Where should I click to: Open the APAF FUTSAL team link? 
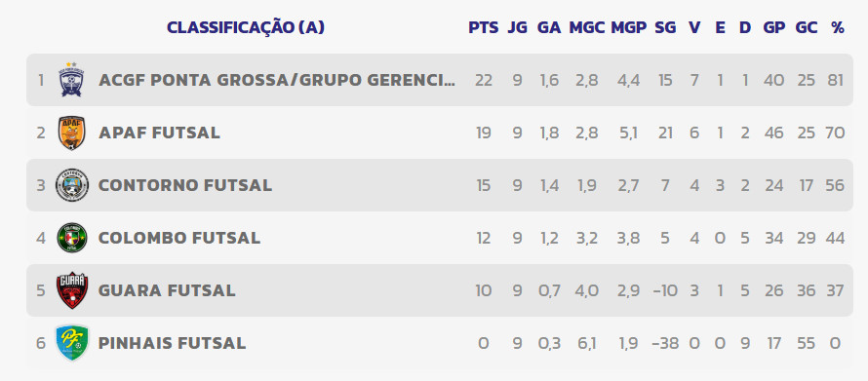[x=159, y=133]
